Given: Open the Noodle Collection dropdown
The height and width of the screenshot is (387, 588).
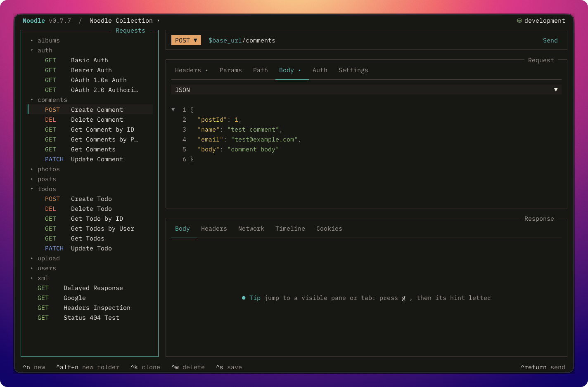Looking at the screenshot, I should pos(124,21).
